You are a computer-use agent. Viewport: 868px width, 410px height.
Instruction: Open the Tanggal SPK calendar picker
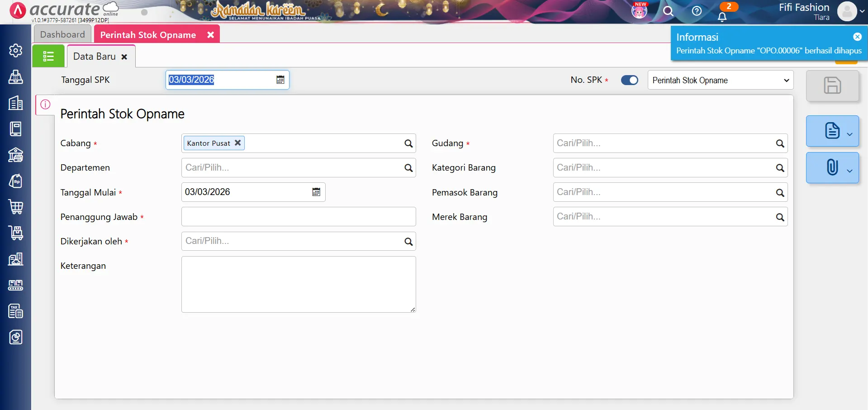280,80
